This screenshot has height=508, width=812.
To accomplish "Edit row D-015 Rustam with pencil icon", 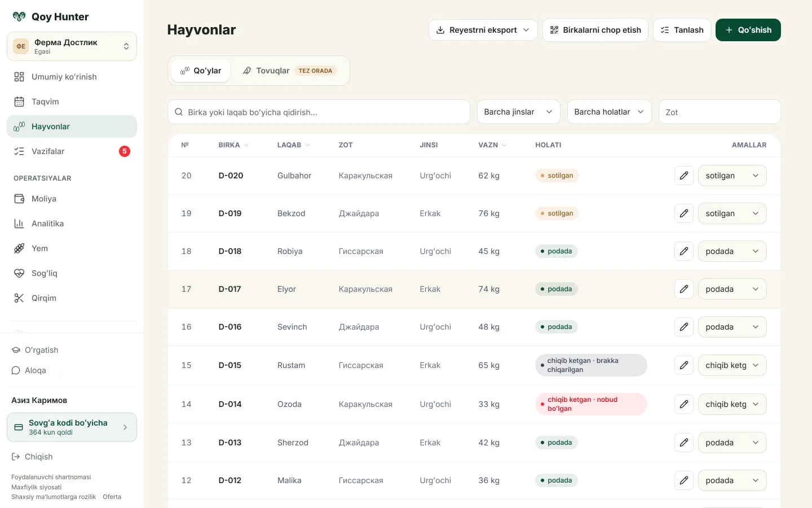I will point(683,365).
